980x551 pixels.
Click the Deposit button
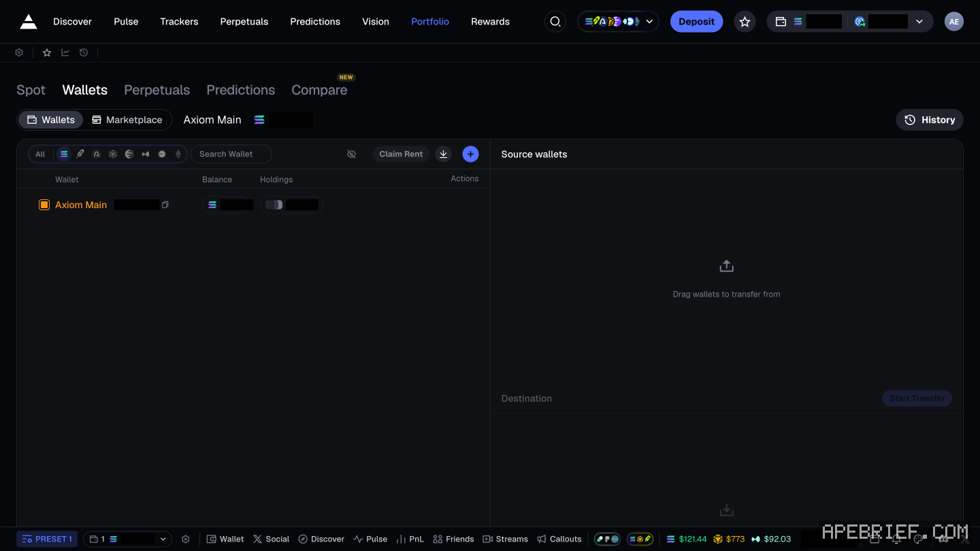click(x=696, y=22)
